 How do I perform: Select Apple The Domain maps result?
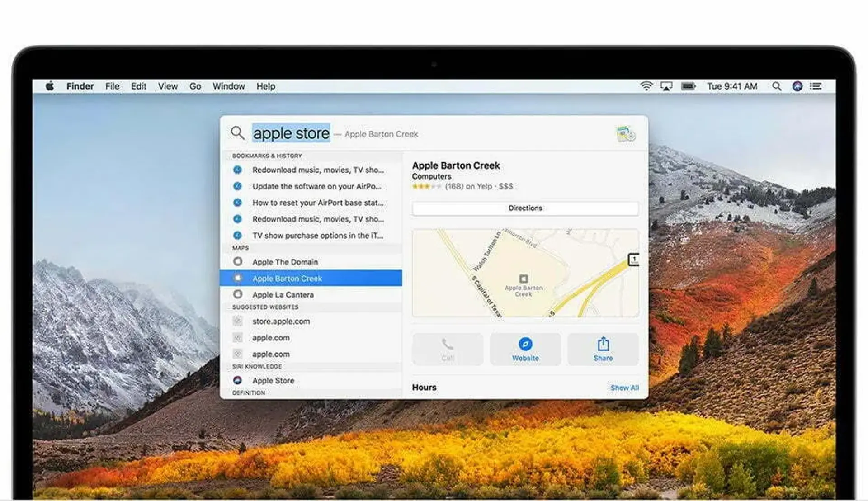coord(311,262)
